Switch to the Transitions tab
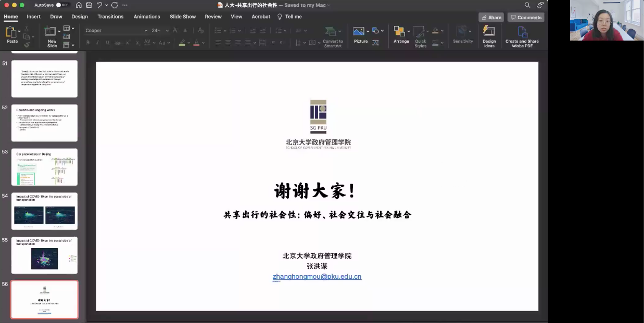This screenshot has width=644, height=323. pyautogui.click(x=110, y=17)
